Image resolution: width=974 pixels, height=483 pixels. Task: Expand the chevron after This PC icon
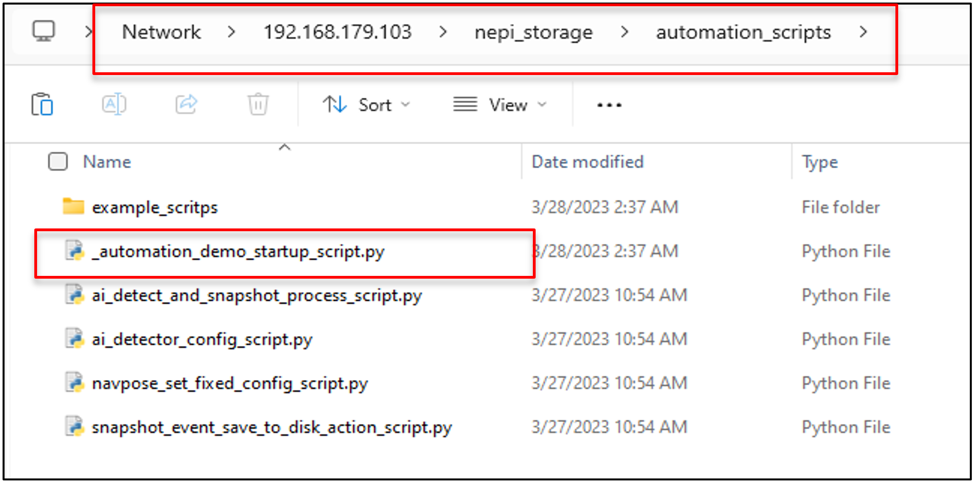coord(89,32)
